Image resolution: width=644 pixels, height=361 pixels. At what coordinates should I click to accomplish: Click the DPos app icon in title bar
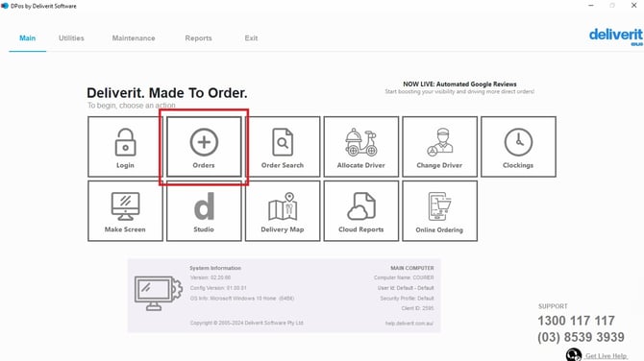pyautogui.click(x=5, y=6)
